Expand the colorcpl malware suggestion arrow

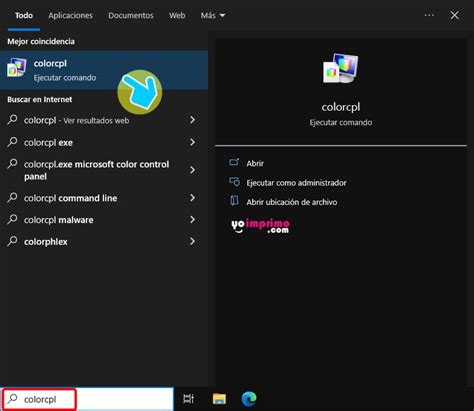(192, 219)
